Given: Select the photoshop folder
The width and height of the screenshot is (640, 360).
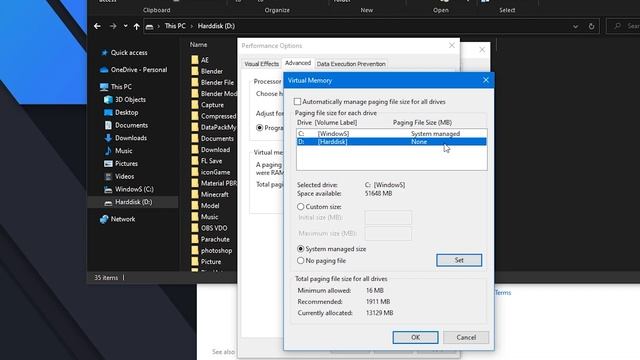Looking at the screenshot, I should click(216, 251).
